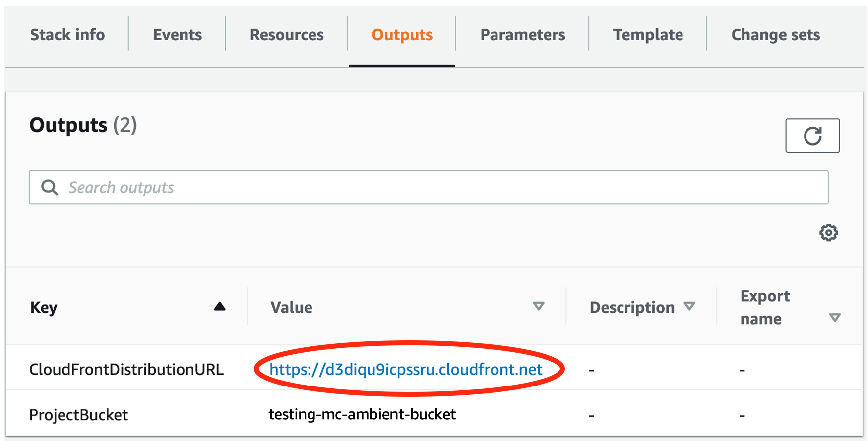
Task: Sort outputs by Export name arrow
Action: (835, 317)
